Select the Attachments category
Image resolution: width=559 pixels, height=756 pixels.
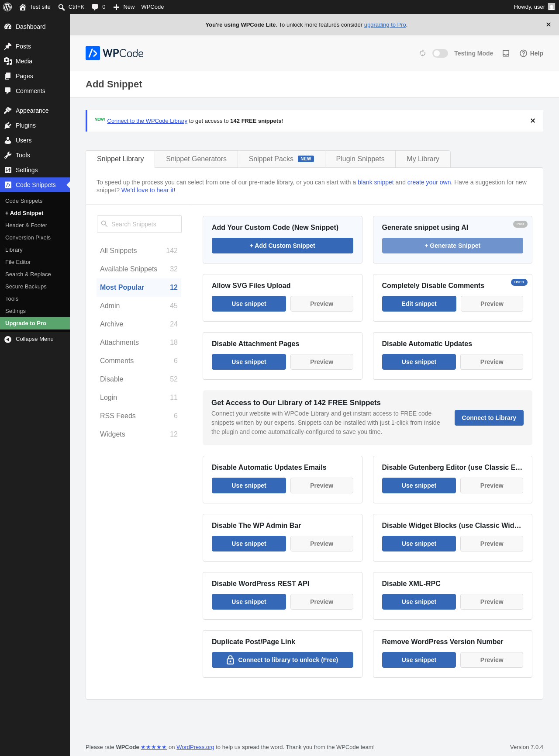[x=139, y=343]
